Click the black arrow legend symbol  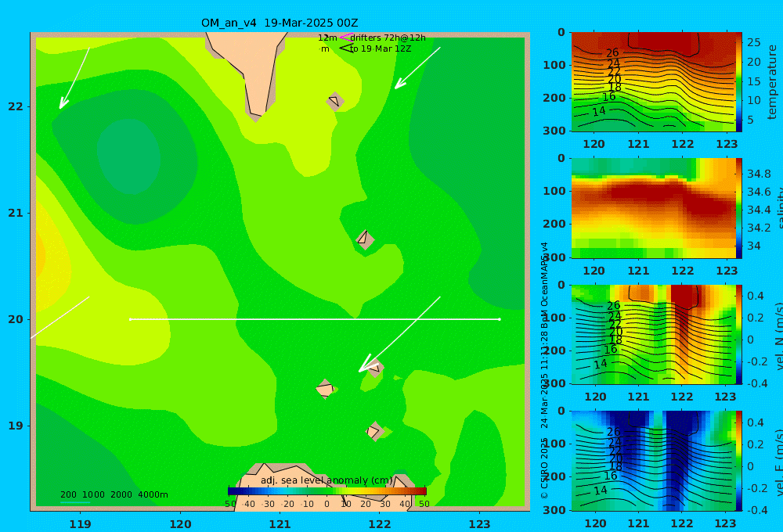tap(346, 49)
